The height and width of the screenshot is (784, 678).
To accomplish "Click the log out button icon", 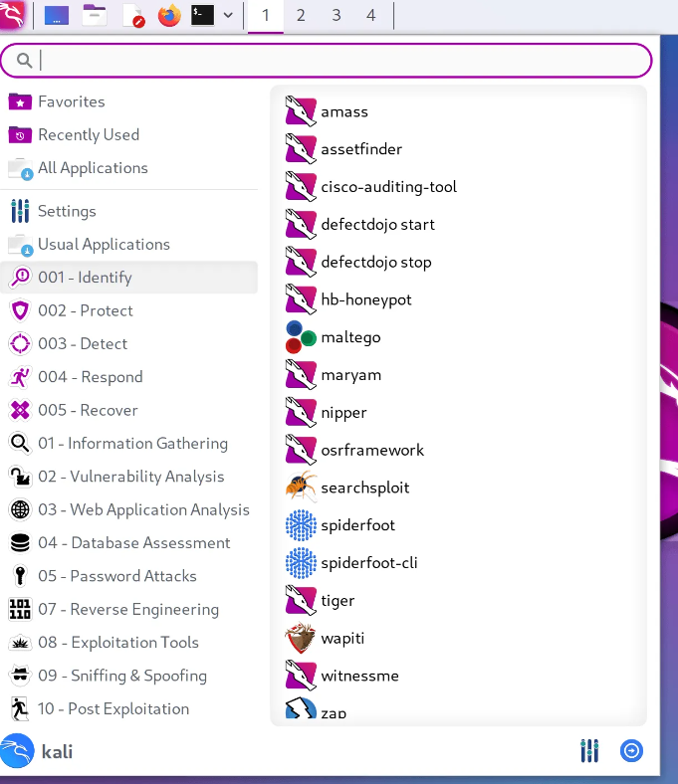I will coord(631,750).
